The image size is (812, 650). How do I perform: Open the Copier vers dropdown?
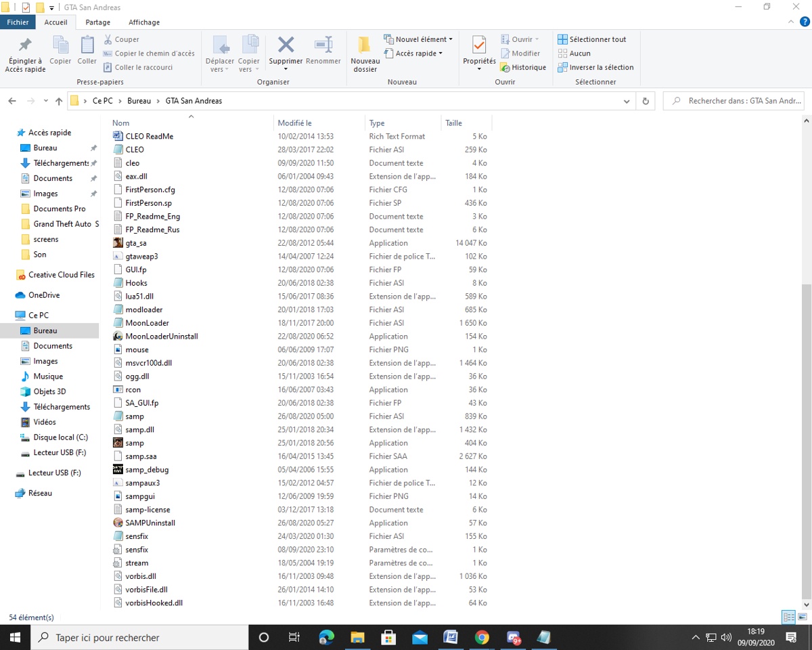[x=249, y=69]
